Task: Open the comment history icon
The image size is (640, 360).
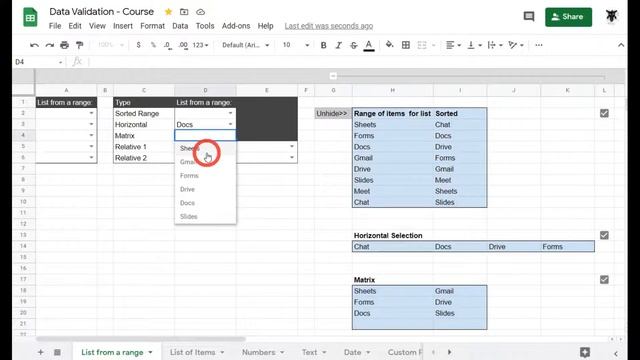Action: (x=529, y=16)
